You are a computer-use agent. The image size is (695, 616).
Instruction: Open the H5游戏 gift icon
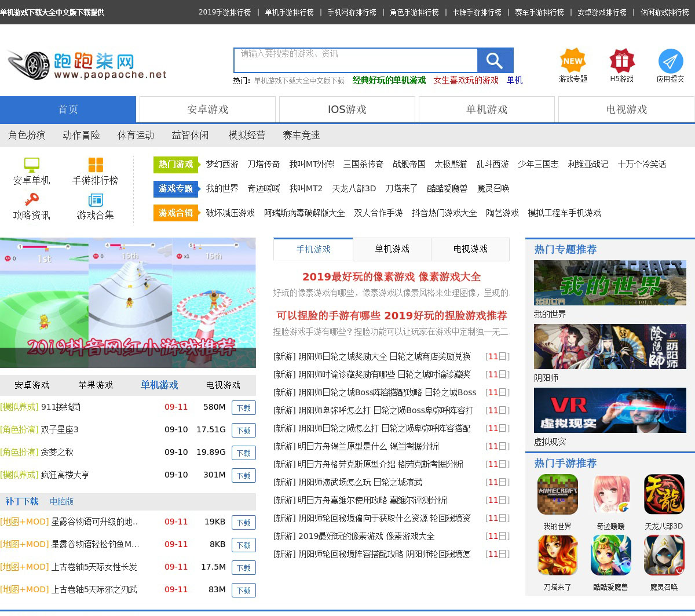pyautogui.click(x=621, y=60)
